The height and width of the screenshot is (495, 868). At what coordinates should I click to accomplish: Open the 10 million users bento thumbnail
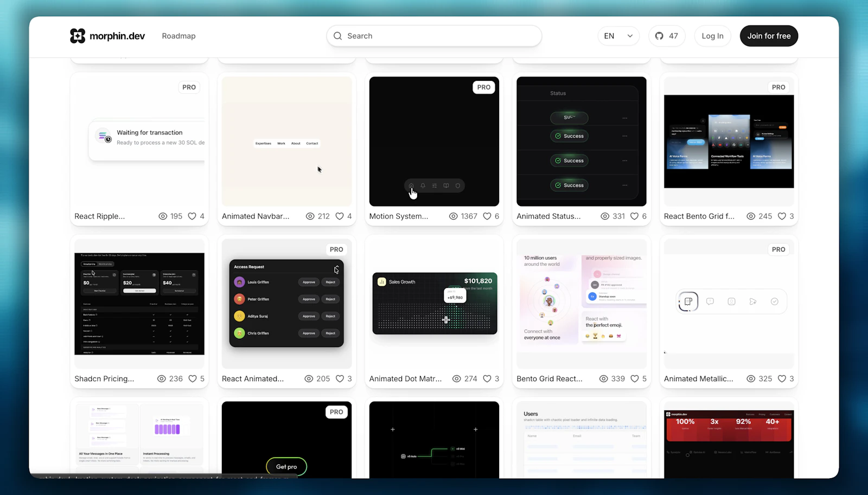582,304
